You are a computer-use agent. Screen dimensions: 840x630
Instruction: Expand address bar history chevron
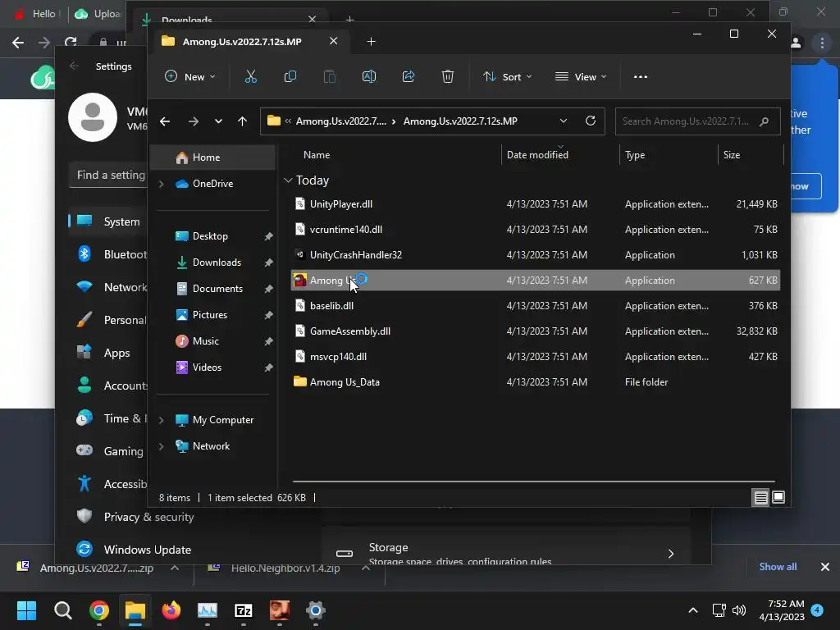coord(563,121)
